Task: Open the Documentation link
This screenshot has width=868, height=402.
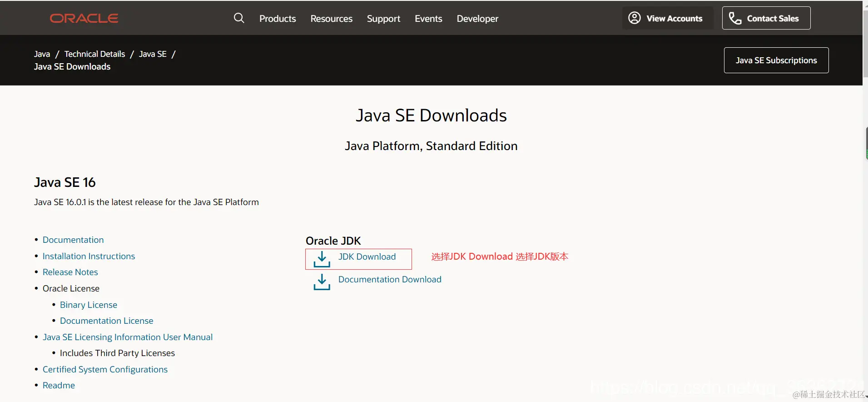Action: tap(73, 240)
